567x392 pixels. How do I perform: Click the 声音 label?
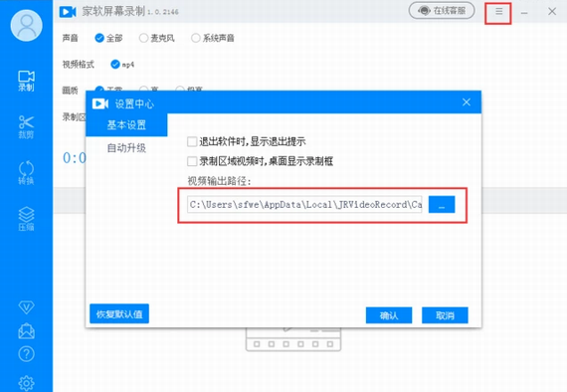[x=71, y=38]
